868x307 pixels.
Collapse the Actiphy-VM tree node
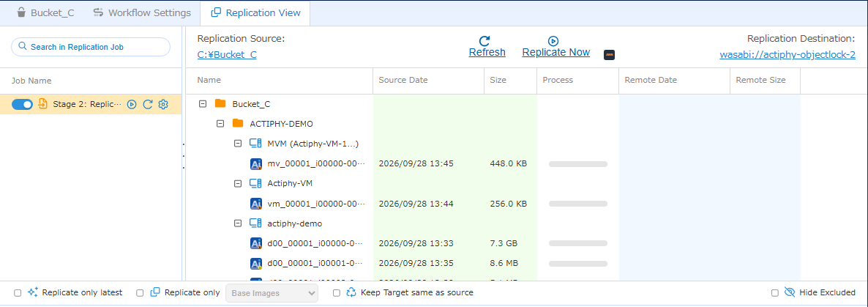[x=238, y=183]
